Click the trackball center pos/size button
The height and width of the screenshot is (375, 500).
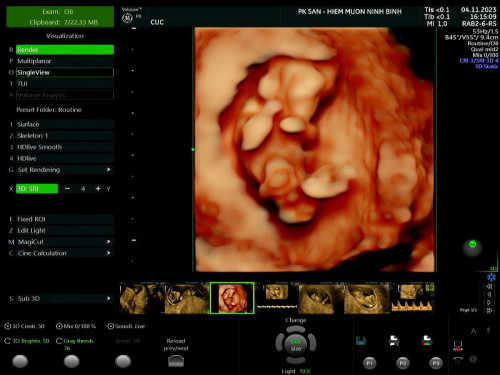coord(296,345)
